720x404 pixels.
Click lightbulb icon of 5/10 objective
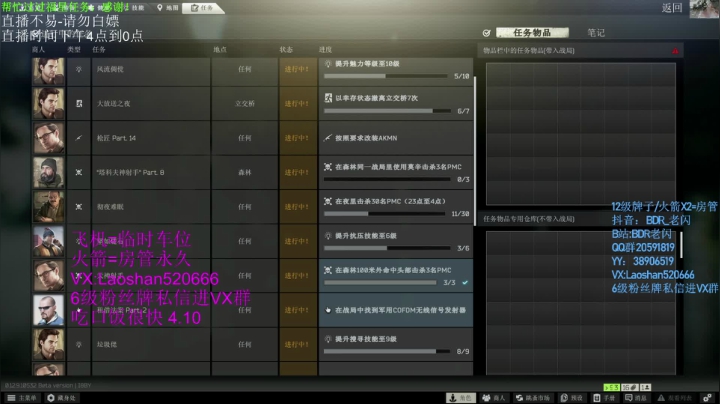(x=328, y=64)
